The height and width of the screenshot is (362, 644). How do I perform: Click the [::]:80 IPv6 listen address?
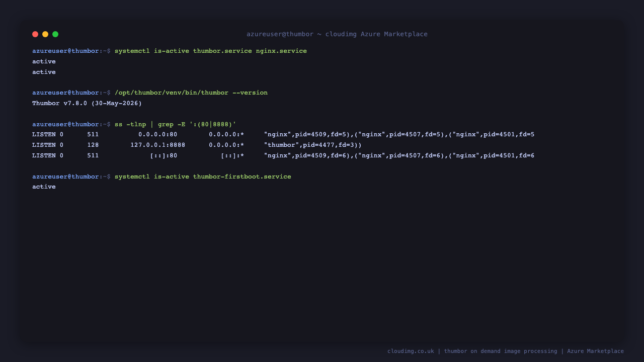pyautogui.click(x=164, y=156)
